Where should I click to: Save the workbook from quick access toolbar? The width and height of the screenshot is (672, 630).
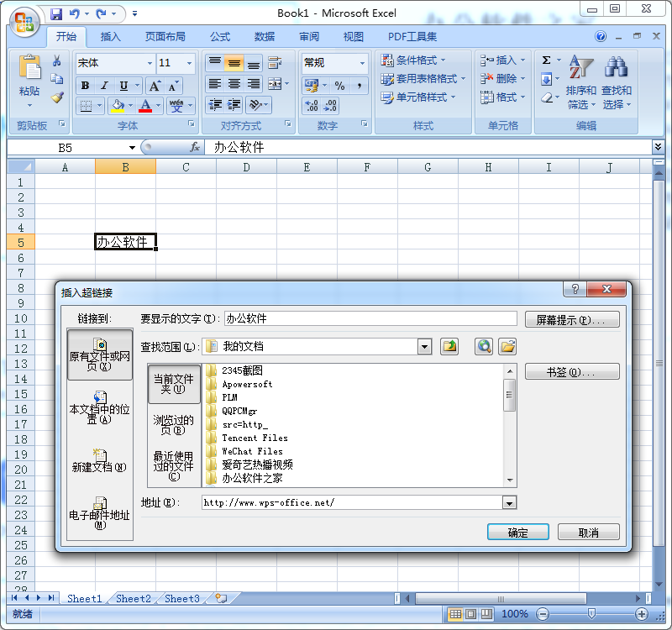tap(56, 13)
